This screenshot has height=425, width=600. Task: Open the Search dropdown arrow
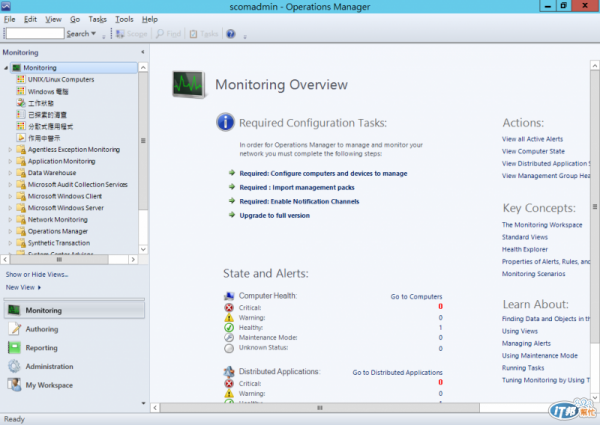click(93, 34)
